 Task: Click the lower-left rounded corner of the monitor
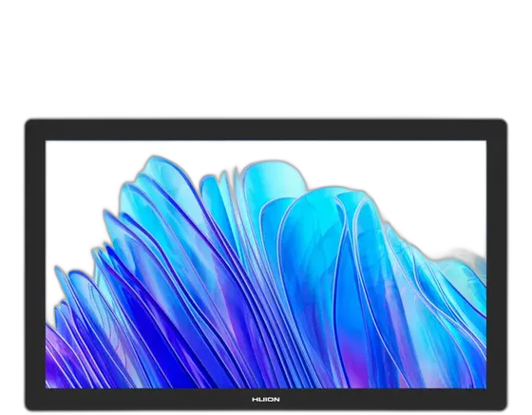click(30, 405)
